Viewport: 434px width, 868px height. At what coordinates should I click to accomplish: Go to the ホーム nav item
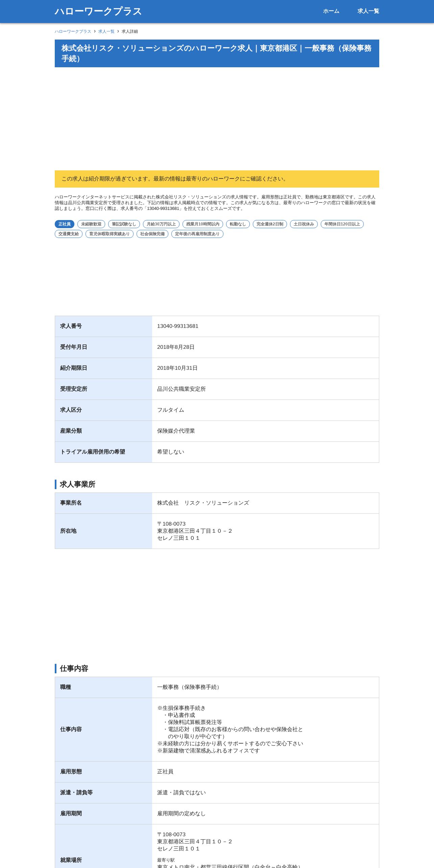coord(331,11)
